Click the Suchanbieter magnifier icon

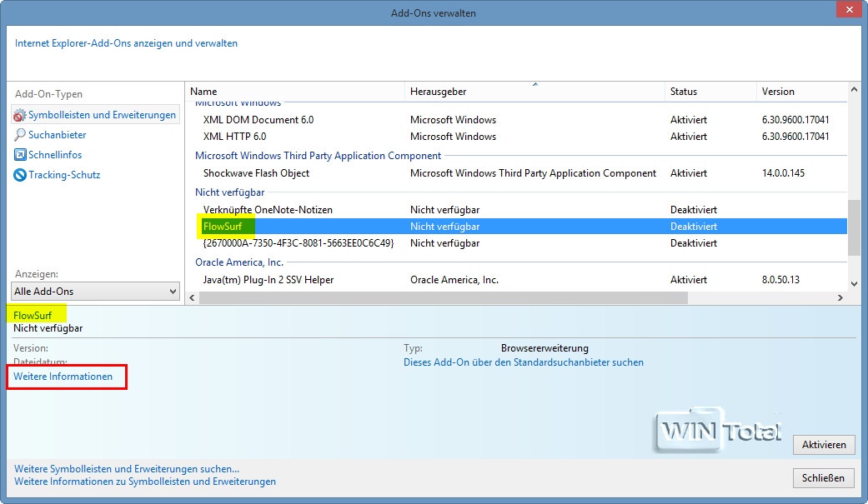click(x=21, y=135)
